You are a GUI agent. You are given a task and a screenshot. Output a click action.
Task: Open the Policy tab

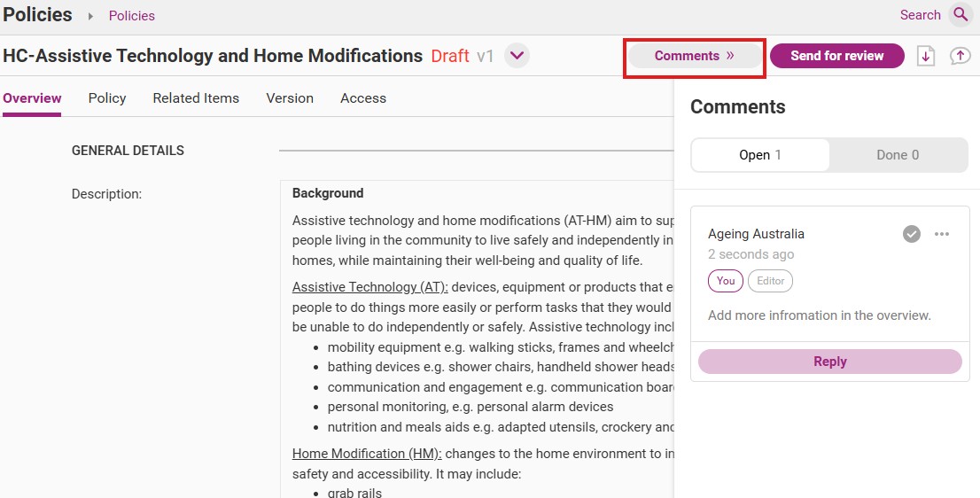pyautogui.click(x=107, y=98)
